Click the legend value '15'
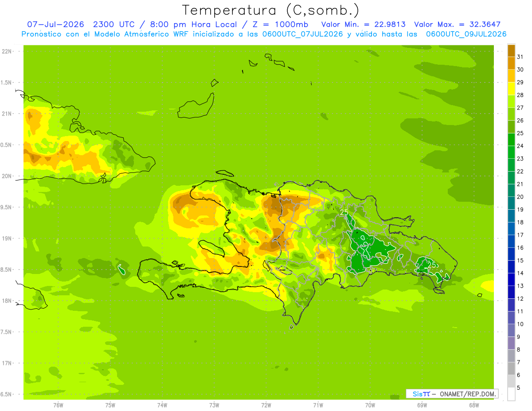The width and height of the screenshot is (532, 411). (x=520, y=260)
